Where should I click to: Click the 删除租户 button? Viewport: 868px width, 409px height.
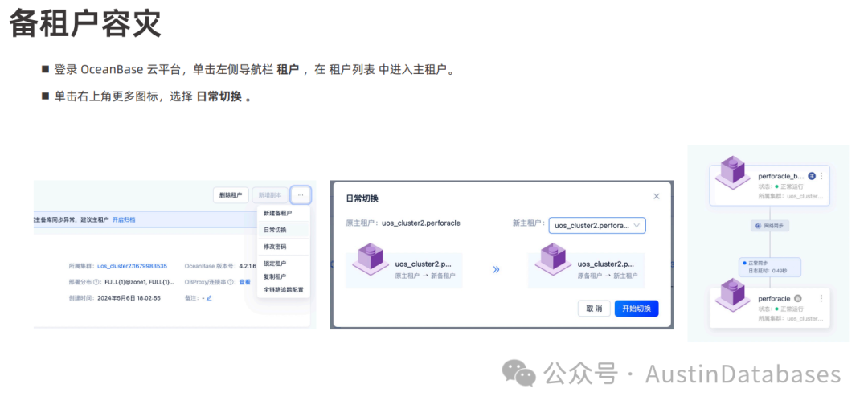coord(231,194)
